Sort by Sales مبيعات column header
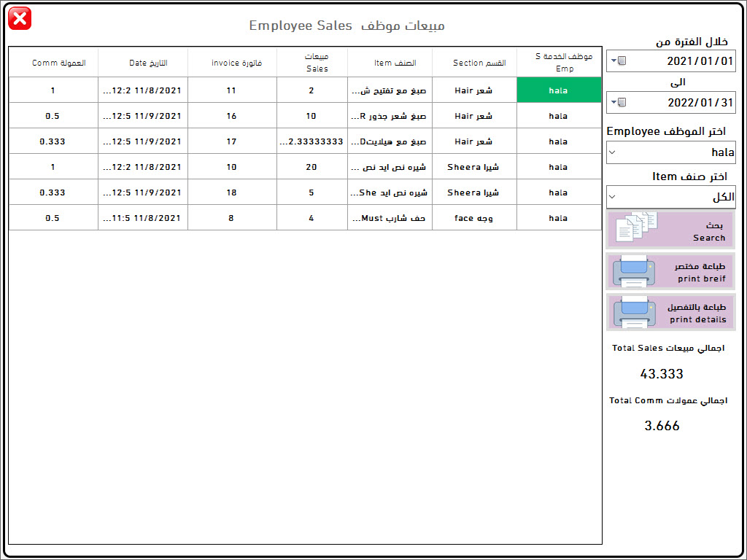The height and width of the screenshot is (560, 747). click(x=312, y=63)
